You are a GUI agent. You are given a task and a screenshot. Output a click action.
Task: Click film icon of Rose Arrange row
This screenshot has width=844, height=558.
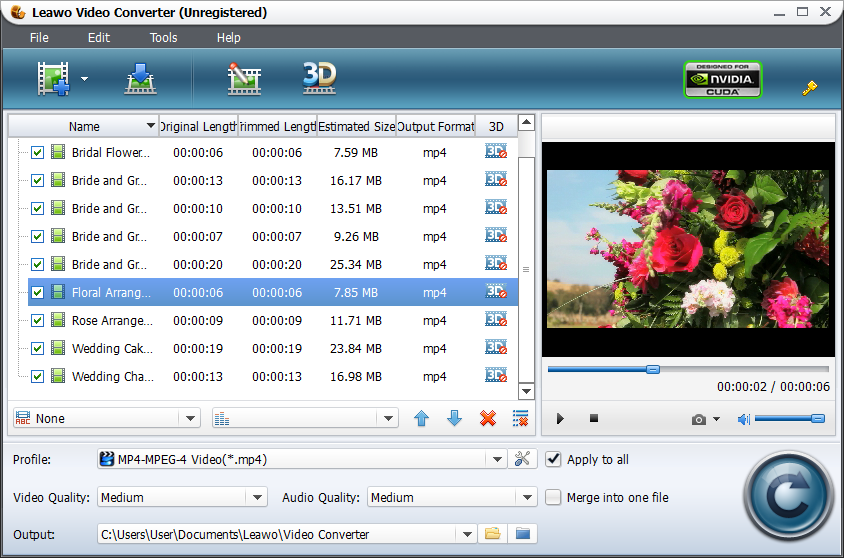point(58,320)
